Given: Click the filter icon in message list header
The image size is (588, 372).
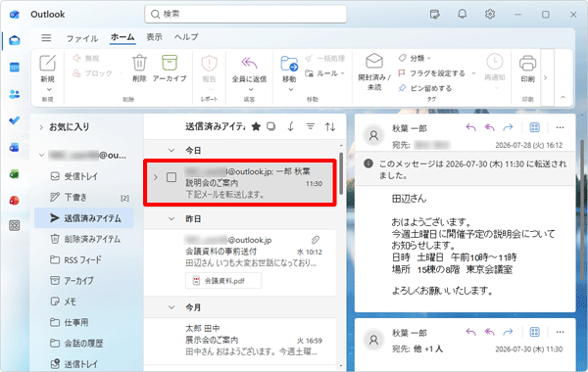Looking at the screenshot, I should pos(310,126).
